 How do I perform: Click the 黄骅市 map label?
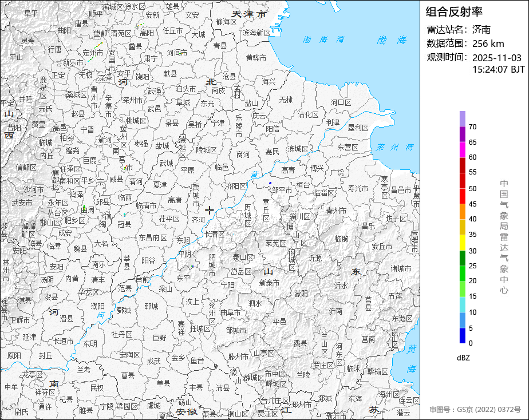256,58
